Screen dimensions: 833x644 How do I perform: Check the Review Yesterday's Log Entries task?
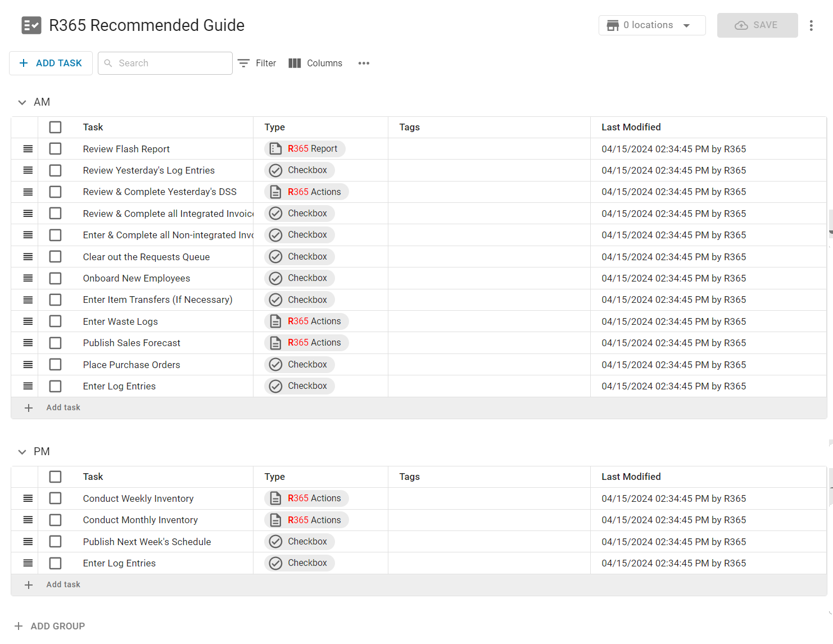tap(55, 170)
